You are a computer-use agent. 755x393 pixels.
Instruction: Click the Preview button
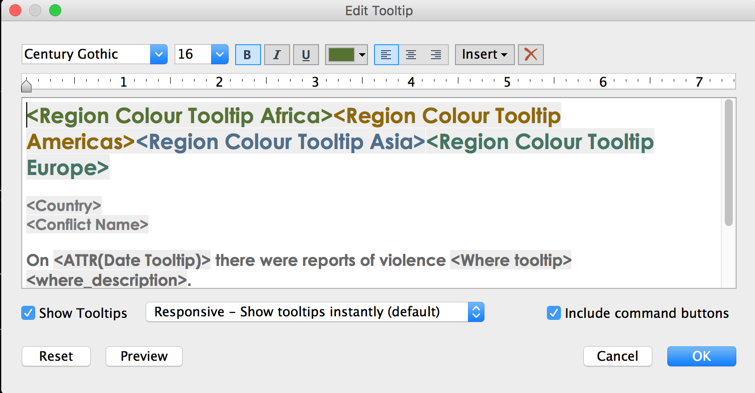144,356
